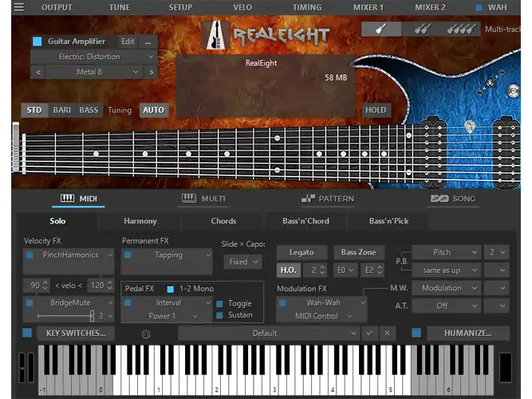Open Slide Capo Fixed dropdown
Image resolution: width=532 pixels, height=399 pixels.
click(x=243, y=262)
